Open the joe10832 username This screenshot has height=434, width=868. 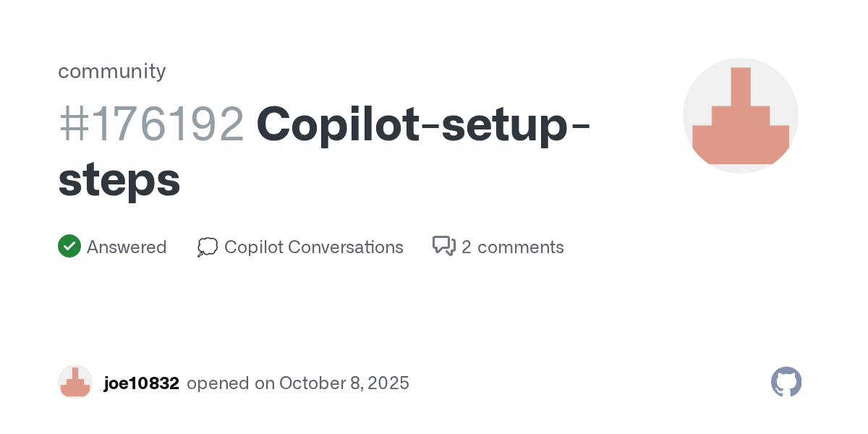142,383
